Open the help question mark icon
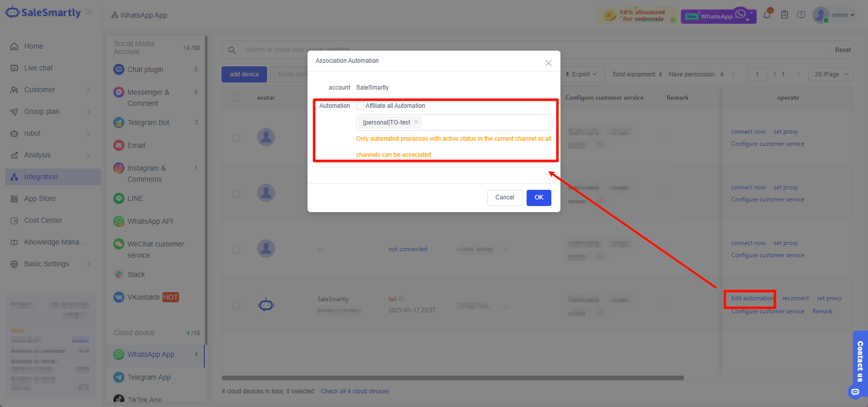868x407 pixels. point(801,15)
